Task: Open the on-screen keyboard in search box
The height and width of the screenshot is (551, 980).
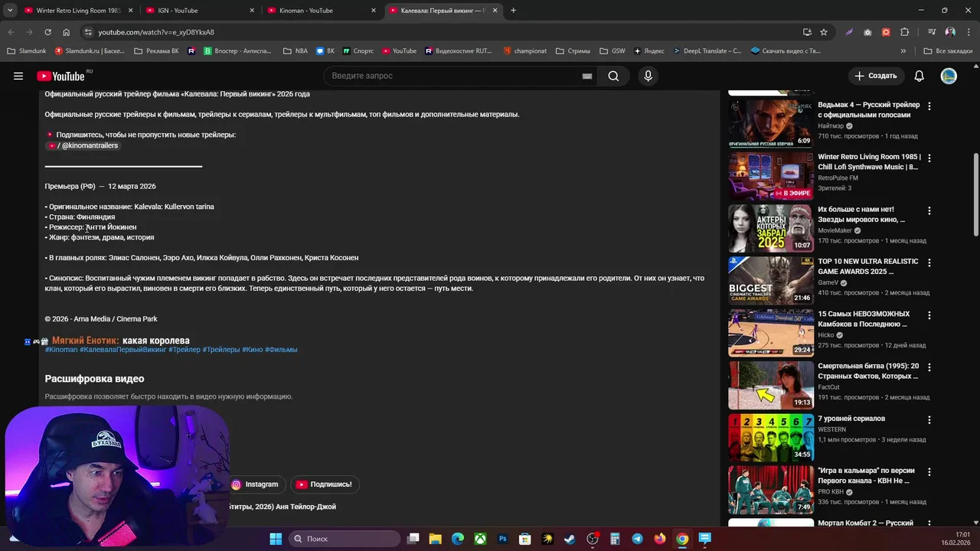Action: [586, 76]
